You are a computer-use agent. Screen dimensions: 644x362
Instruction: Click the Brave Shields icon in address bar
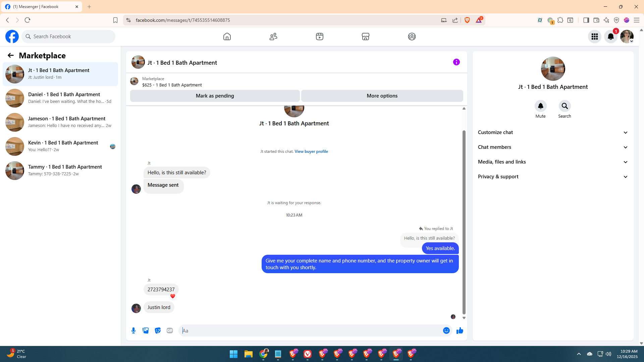click(x=467, y=20)
